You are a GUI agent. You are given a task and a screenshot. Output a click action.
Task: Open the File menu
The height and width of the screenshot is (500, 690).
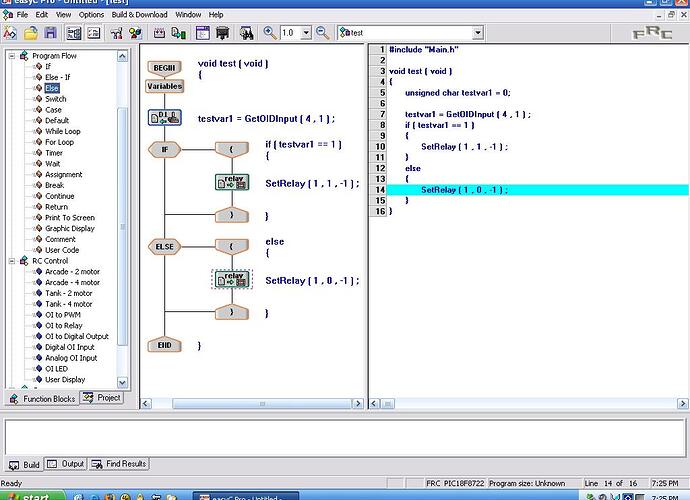(22, 15)
